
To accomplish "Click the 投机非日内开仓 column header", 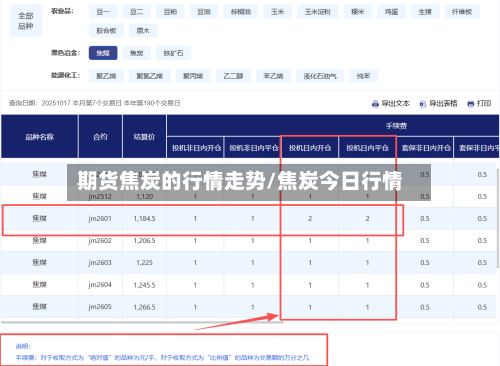I will point(196,148).
